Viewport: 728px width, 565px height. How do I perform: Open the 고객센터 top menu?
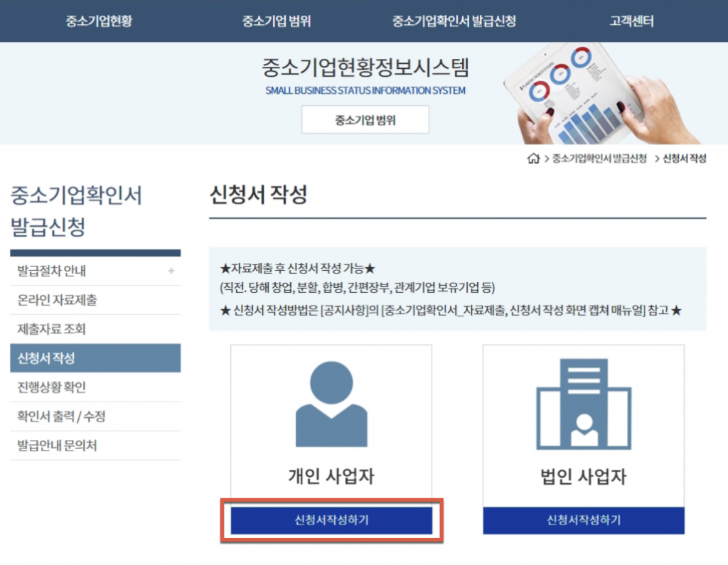click(x=631, y=21)
